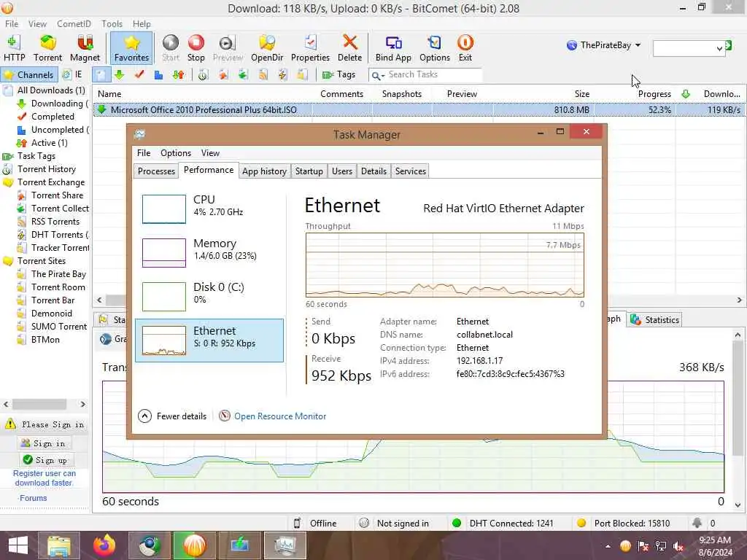This screenshot has width=747, height=560.
Task: Collapse details with Fewer details chevron
Action: (145, 416)
